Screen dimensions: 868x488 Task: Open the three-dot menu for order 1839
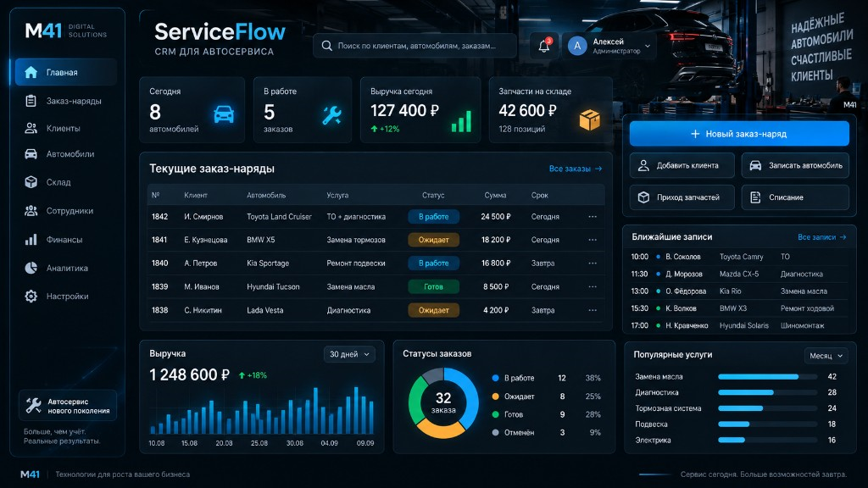pos(593,286)
